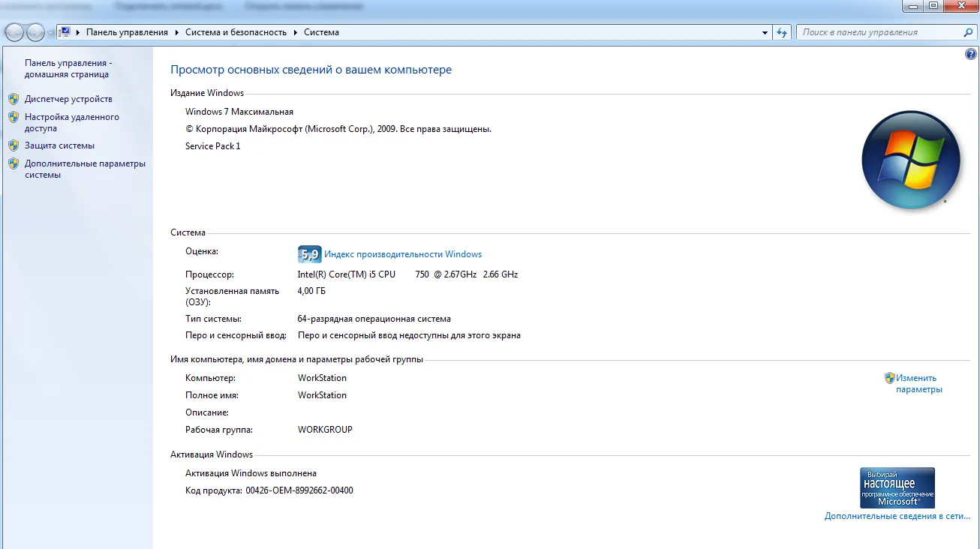The image size is (980, 549).
Task: Open 'Дополнительные сведения в сети...' link
Action: [x=897, y=516]
